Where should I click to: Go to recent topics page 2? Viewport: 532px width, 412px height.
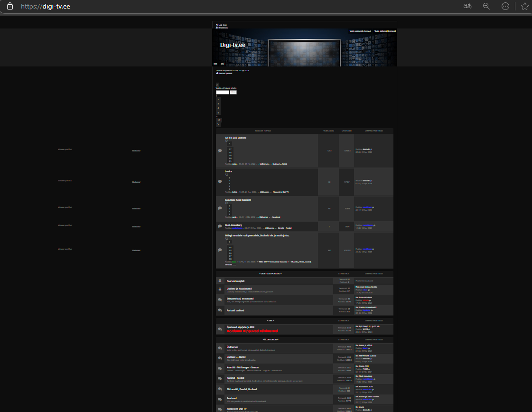point(218,99)
